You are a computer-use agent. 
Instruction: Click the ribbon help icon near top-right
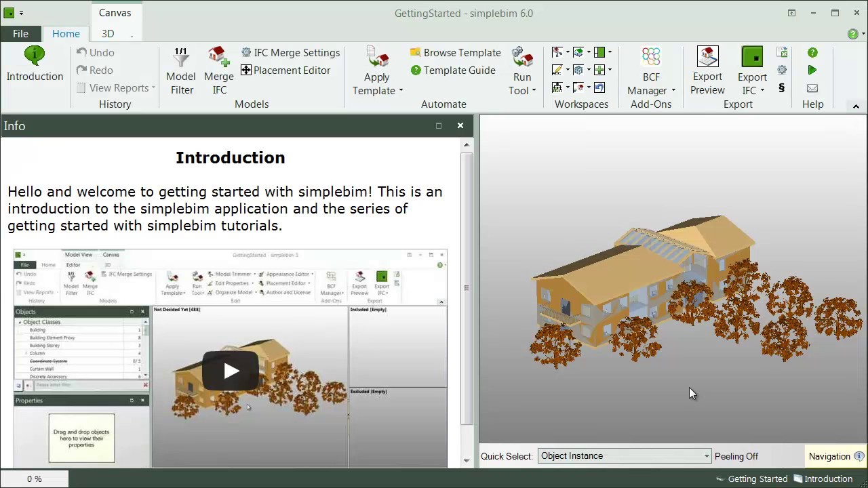(x=853, y=34)
